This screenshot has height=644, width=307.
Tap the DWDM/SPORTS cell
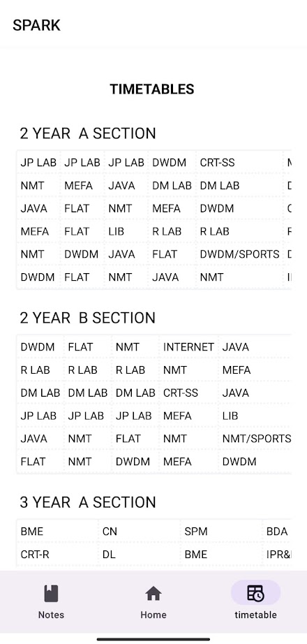click(239, 254)
